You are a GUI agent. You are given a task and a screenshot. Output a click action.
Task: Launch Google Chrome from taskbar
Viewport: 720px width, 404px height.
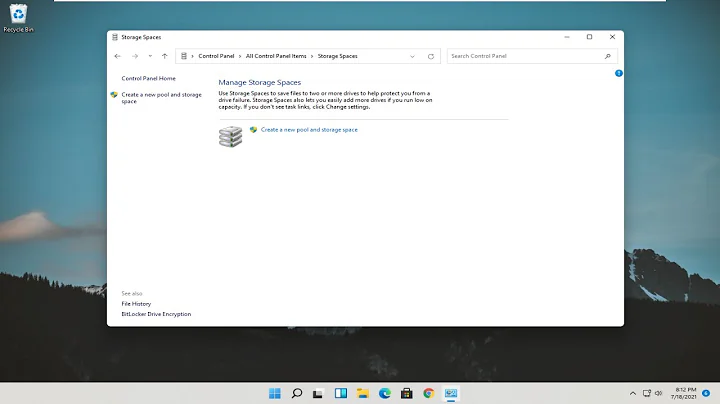point(428,393)
